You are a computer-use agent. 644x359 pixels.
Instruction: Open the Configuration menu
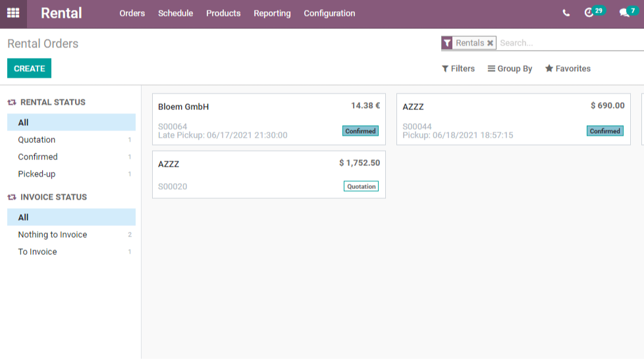coord(329,13)
